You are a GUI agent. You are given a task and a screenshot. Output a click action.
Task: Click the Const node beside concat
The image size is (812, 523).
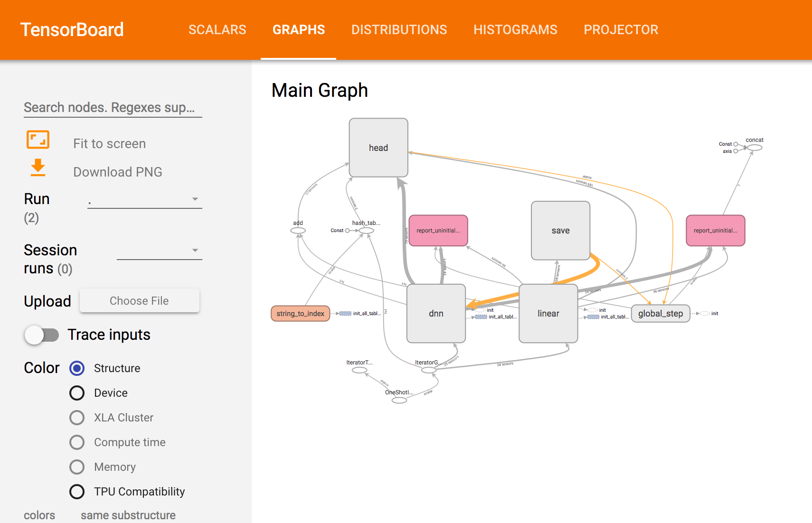click(x=736, y=144)
